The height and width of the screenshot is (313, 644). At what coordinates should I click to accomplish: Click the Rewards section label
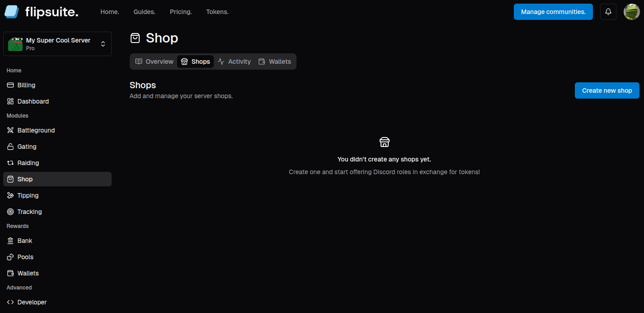(x=18, y=226)
